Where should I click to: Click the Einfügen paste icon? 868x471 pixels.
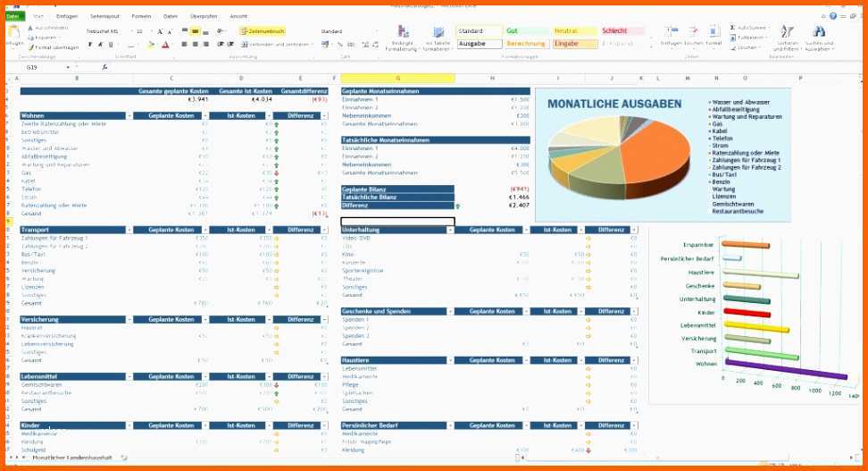(13, 32)
